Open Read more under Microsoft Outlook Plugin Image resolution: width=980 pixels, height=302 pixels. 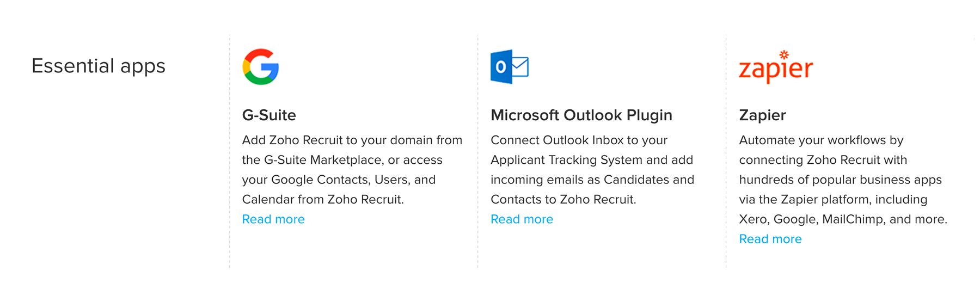(x=522, y=219)
